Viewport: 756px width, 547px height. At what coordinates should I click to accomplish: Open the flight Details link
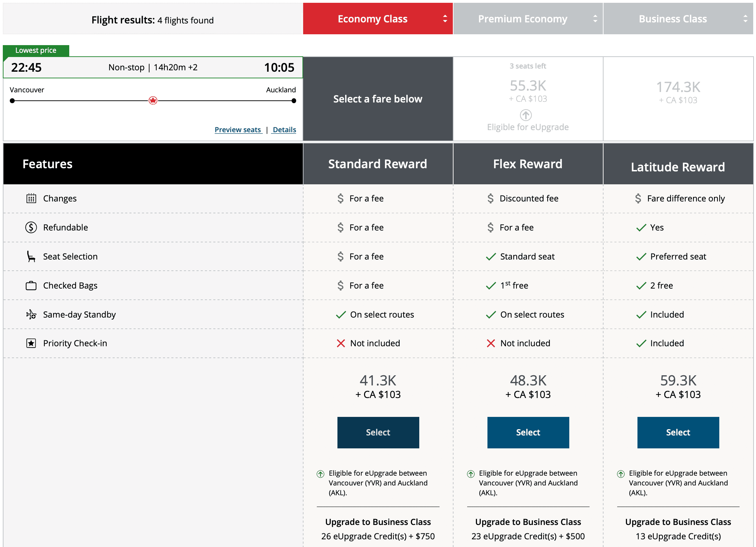coord(284,130)
